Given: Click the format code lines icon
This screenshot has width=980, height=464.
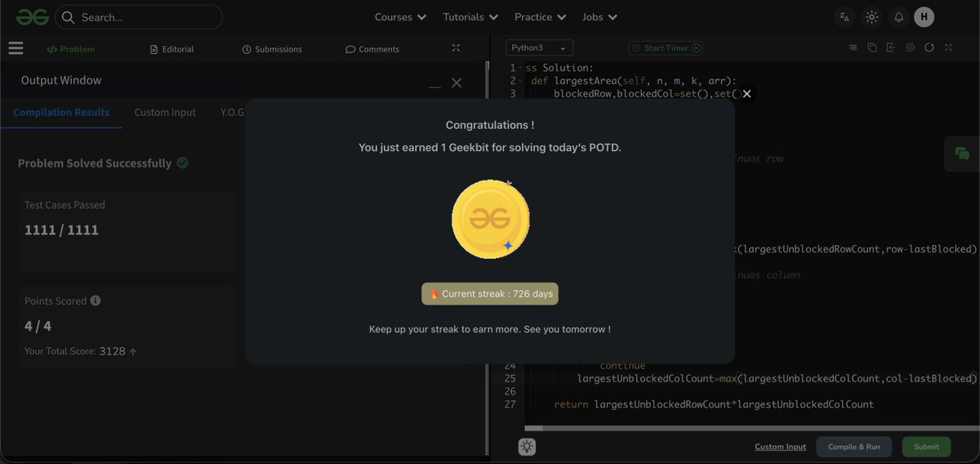Looking at the screenshot, I should coord(853,48).
